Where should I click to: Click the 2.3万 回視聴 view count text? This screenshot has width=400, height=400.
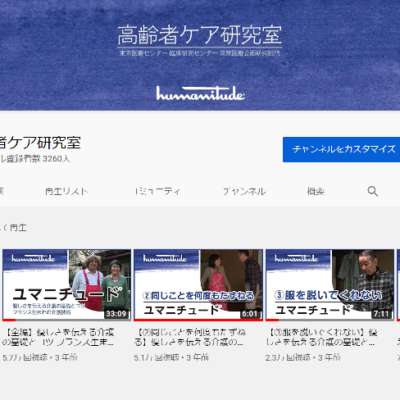[x=288, y=358]
